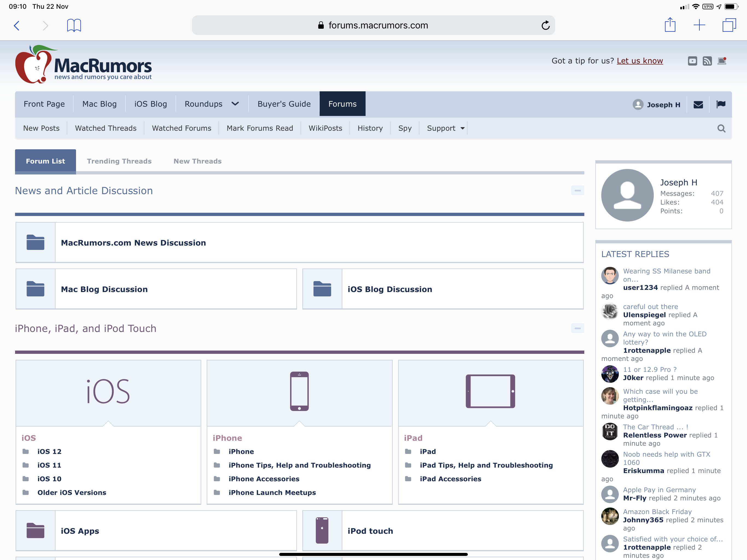Collapse News and Article Discussion section

pyautogui.click(x=577, y=191)
